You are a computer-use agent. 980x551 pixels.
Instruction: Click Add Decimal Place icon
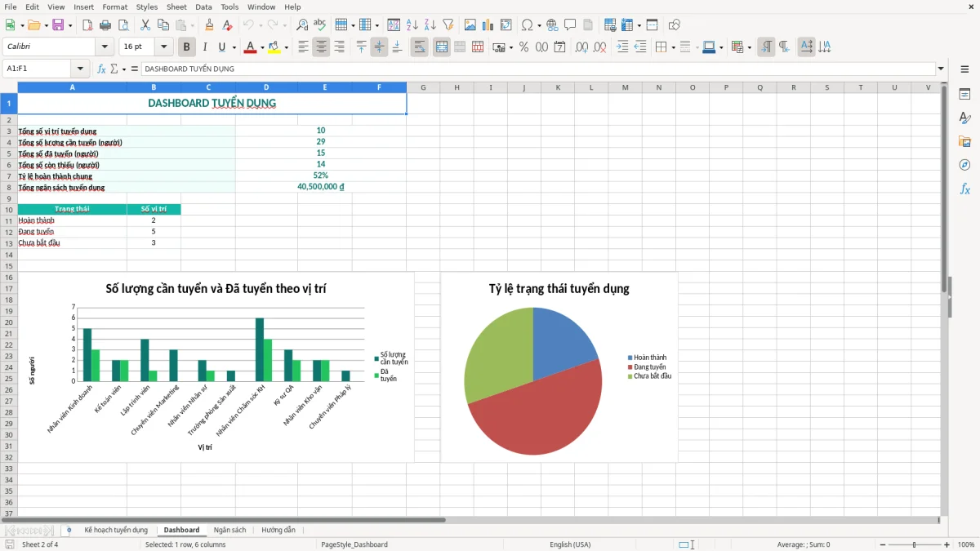pos(582,47)
